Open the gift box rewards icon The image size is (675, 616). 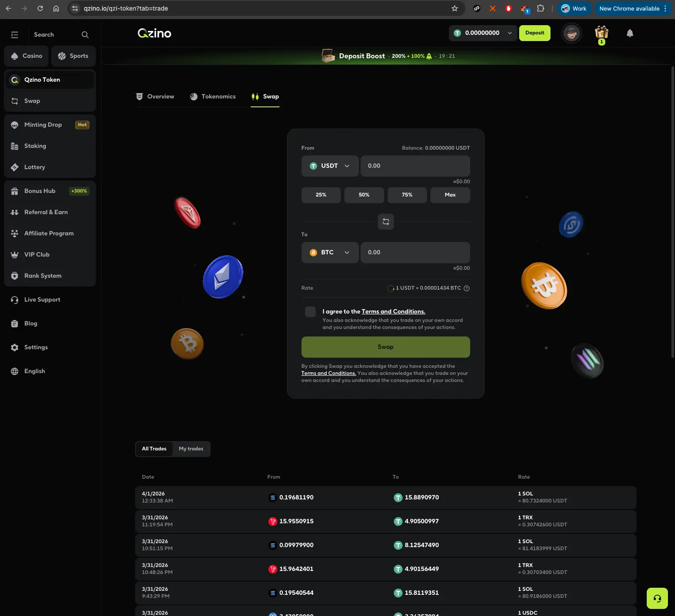pos(601,33)
